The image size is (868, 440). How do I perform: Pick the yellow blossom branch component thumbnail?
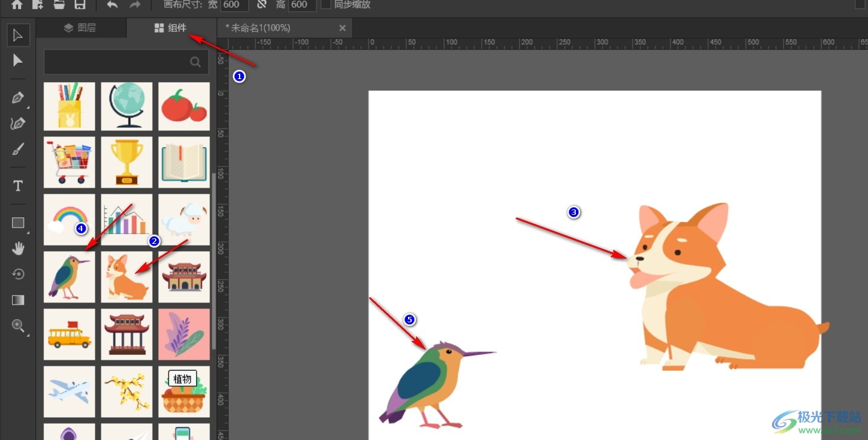tap(127, 392)
